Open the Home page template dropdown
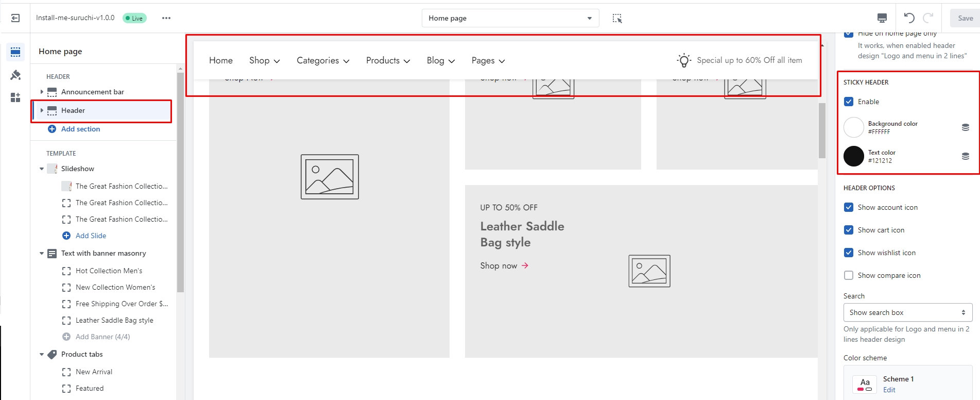This screenshot has width=980, height=400. click(x=510, y=18)
